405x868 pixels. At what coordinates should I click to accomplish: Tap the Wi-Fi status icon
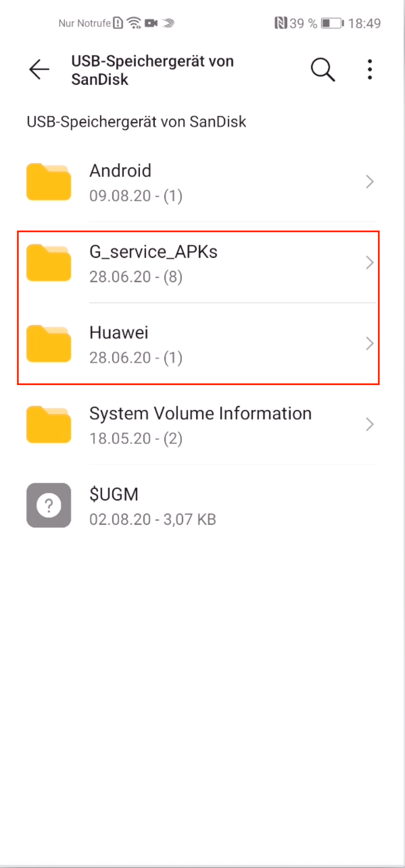(x=134, y=23)
